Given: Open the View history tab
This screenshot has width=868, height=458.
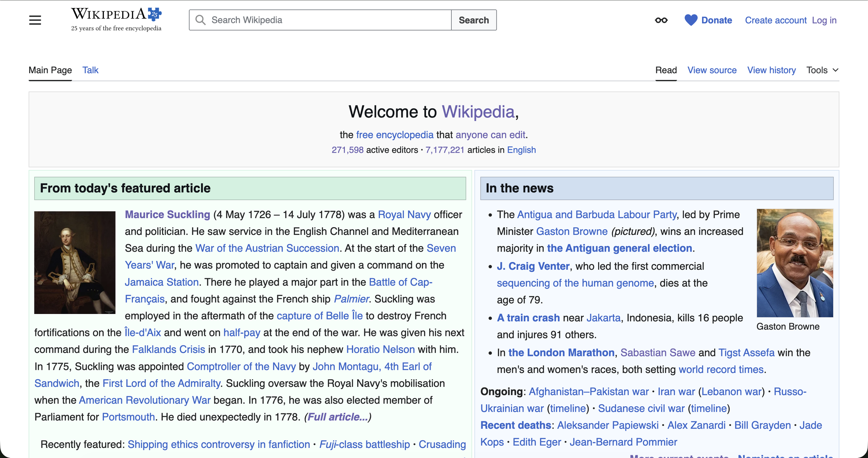Looking at the screenshot, I should [x=771, y=70].
